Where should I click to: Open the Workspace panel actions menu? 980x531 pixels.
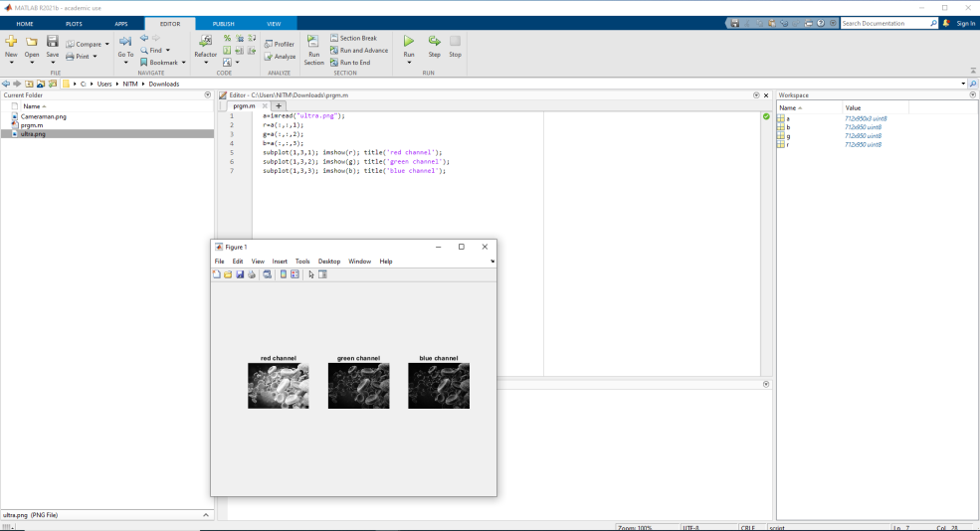pos(972,95)
